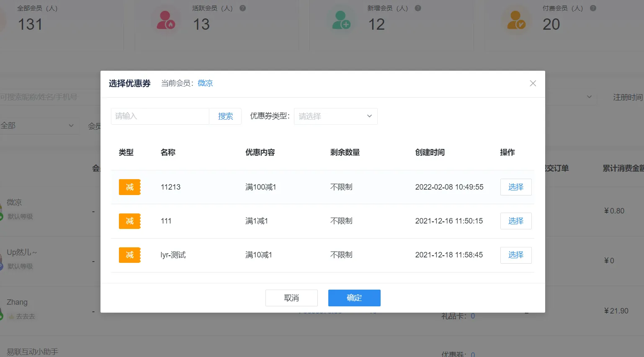Open the 优惠券类型 dropdown

(x=336, y=116)
